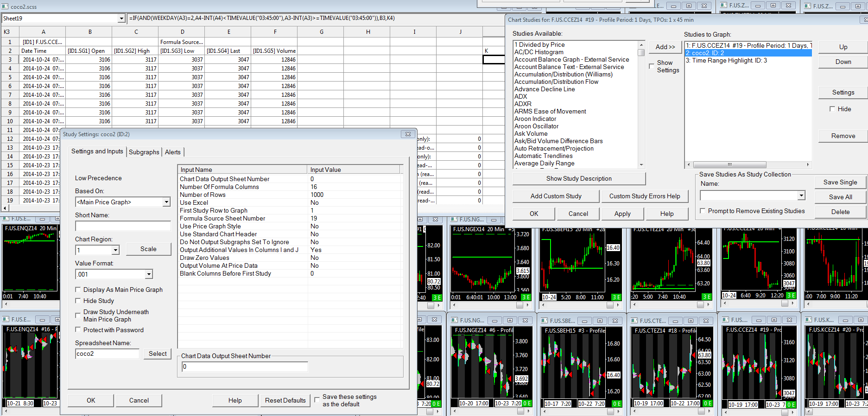
Task: Check Display As Main Price Graph
Action: pos(78,290)
